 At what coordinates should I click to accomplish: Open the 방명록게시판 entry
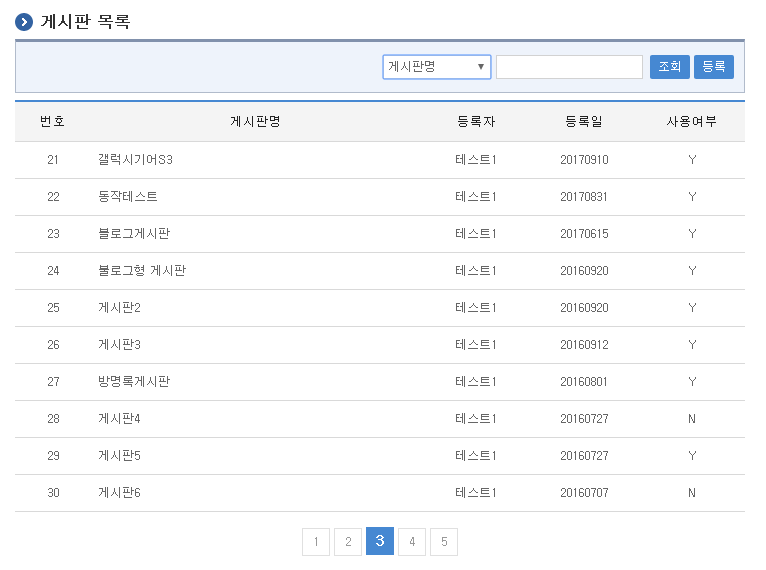point(134,382)
